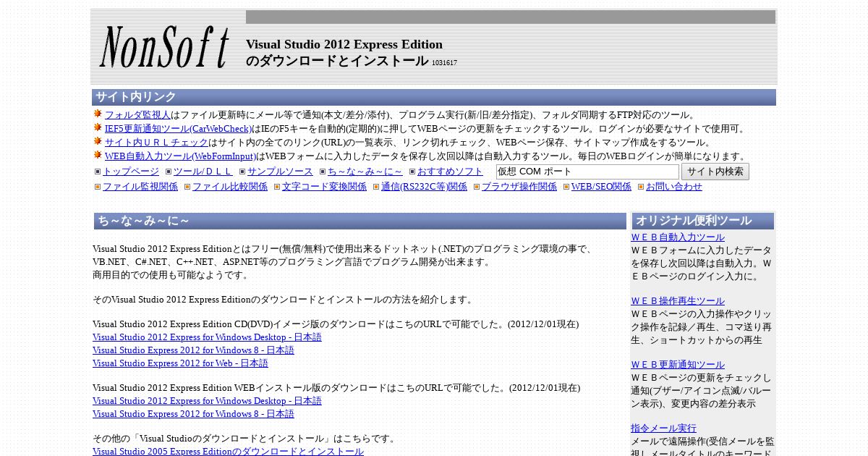Click text 商用目的での使用も可能なようです。
Image resolution: width=868 pixels, height=456 pixels.
pyautogui.click(x=171, y=275)
